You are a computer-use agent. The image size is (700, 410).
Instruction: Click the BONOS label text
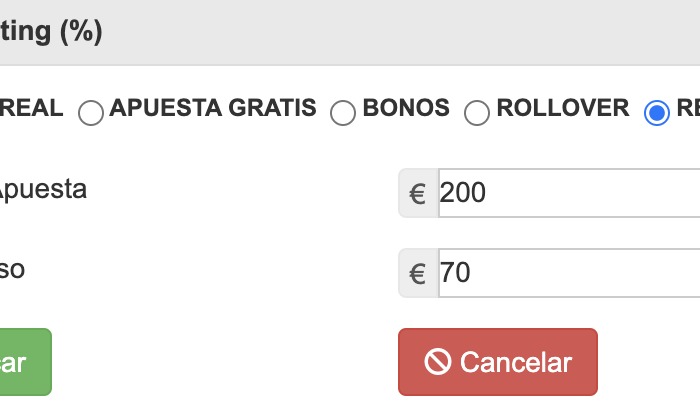tap(406, 108)
